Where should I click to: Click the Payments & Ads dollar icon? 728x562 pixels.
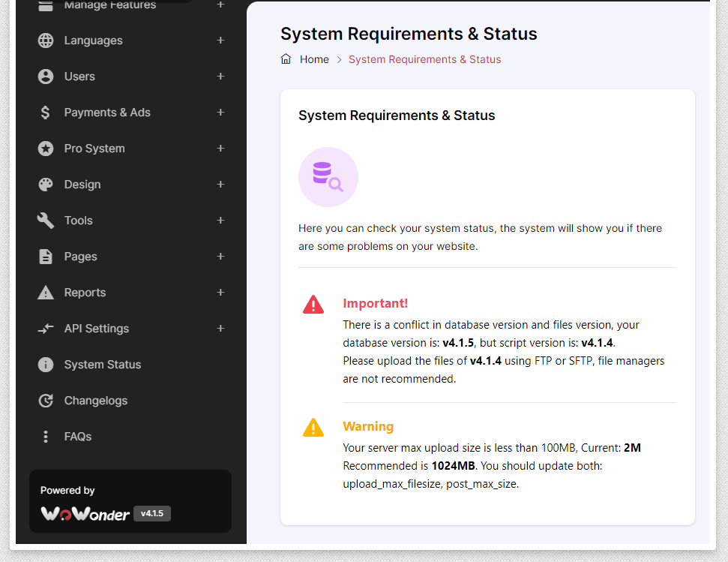pyautogui.click(x=46, y=113)
